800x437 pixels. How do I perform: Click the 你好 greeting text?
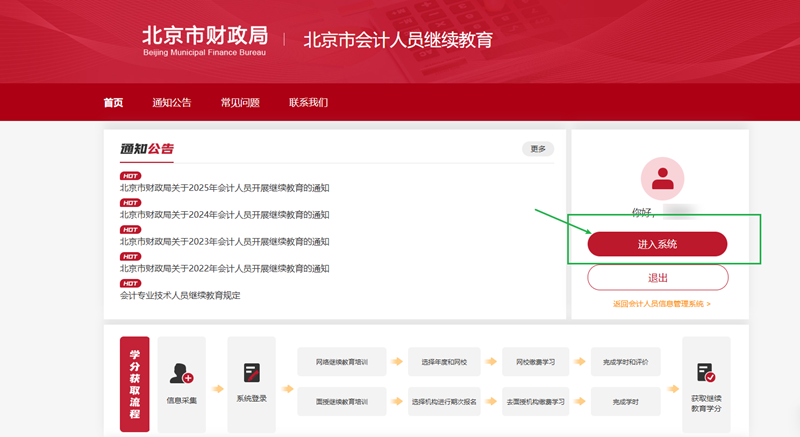pos(643,212)
